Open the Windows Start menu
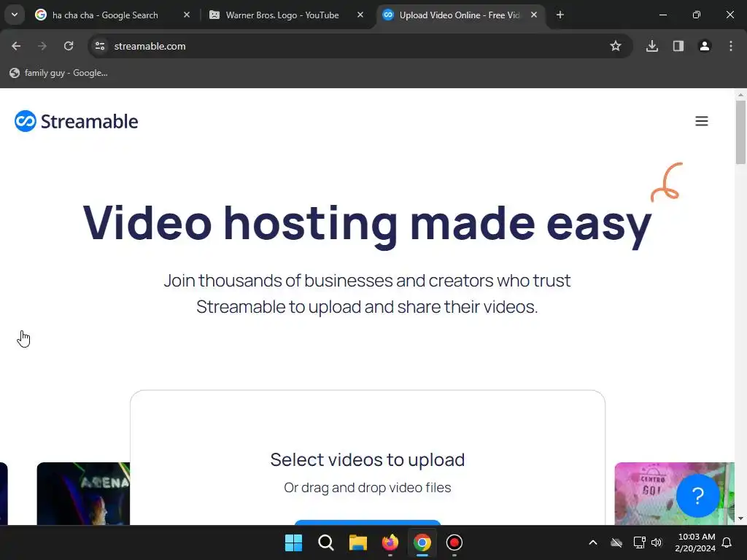This screenshot has width=747, height=560. pos(293,542)
